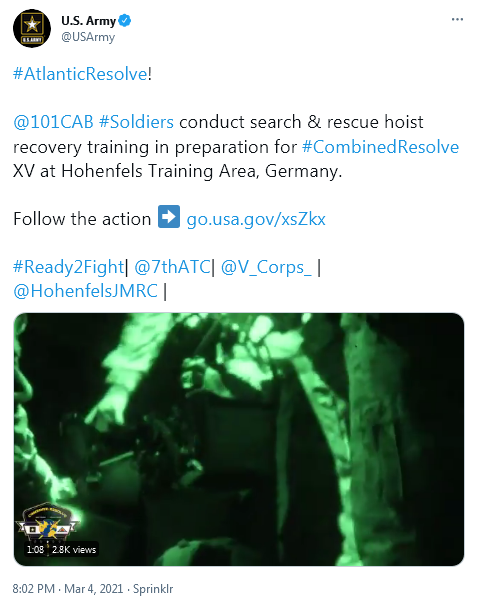
Task: Follow the go.usa.gov/xsZkx link
Action: click(x=256, y=219)
